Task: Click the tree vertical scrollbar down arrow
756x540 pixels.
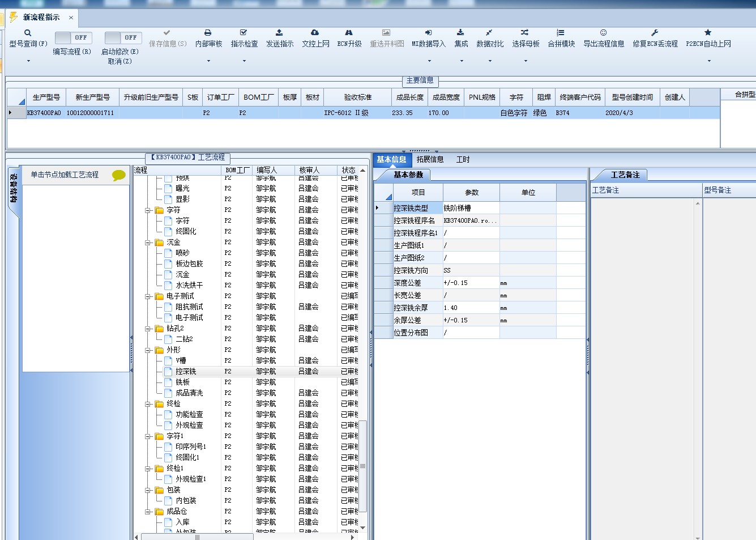Action: 363,528
